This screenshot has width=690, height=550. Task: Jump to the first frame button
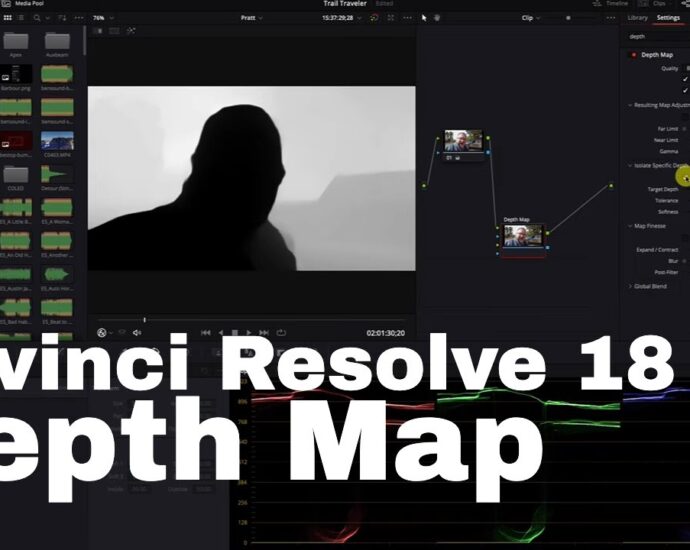pos(206,332)
